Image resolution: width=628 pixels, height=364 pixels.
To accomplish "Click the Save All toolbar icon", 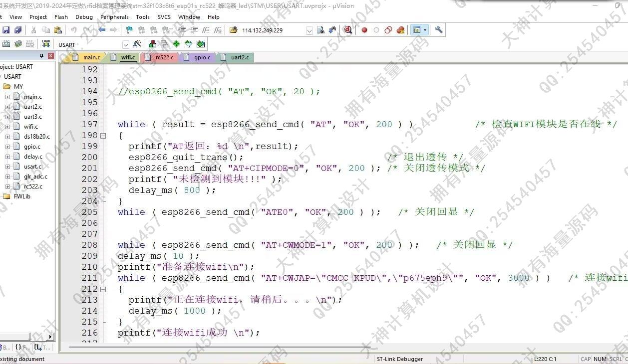I will tap(18, 30).
